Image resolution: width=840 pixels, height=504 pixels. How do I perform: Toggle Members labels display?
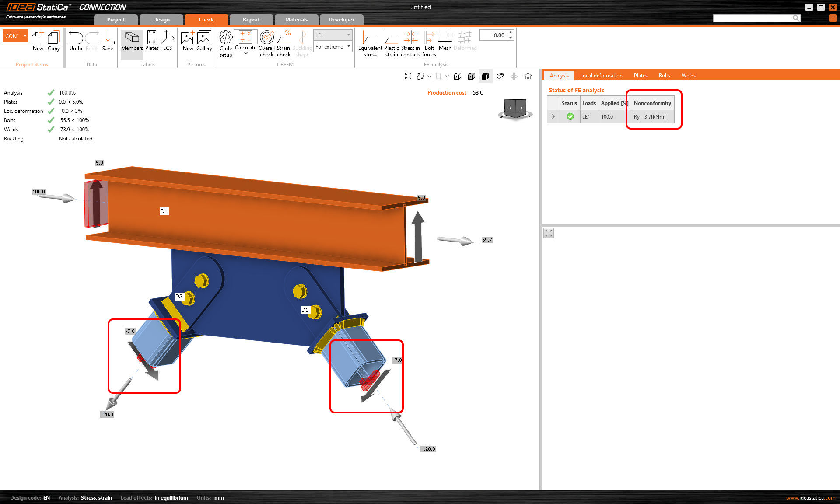pyautogui.click(x=132, y=38)
